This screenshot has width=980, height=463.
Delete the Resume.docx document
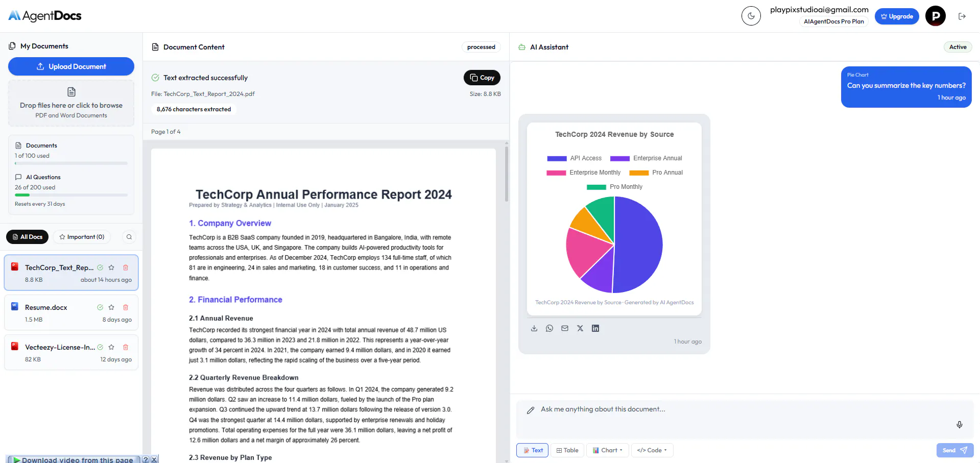[126, 307]
